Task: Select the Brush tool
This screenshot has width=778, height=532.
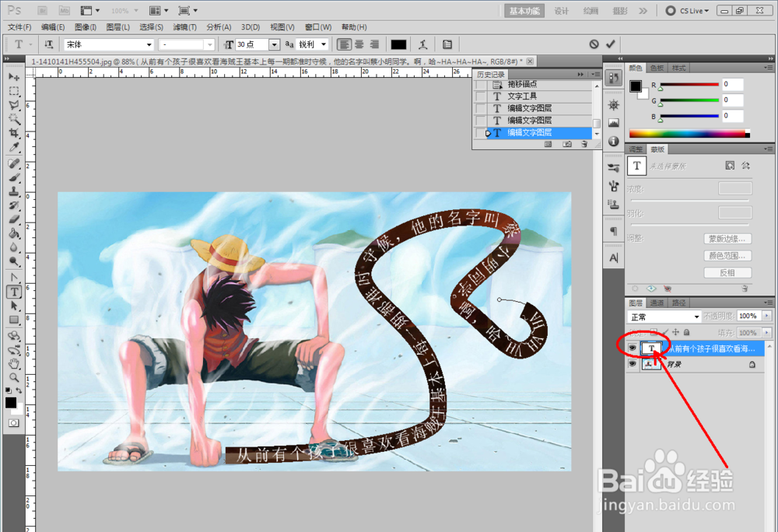Action: (14, 177)
